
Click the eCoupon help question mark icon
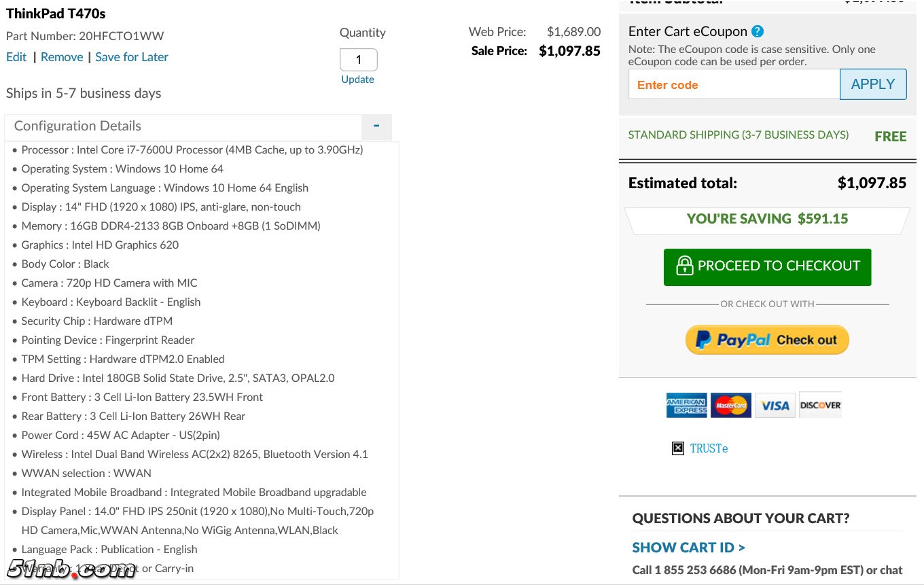tap(758, 31)
